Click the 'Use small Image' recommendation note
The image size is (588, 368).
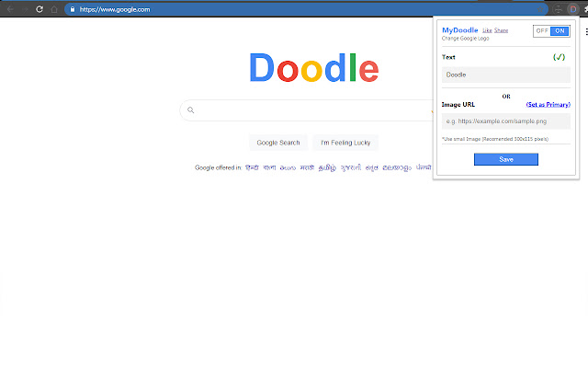point(495,139)
